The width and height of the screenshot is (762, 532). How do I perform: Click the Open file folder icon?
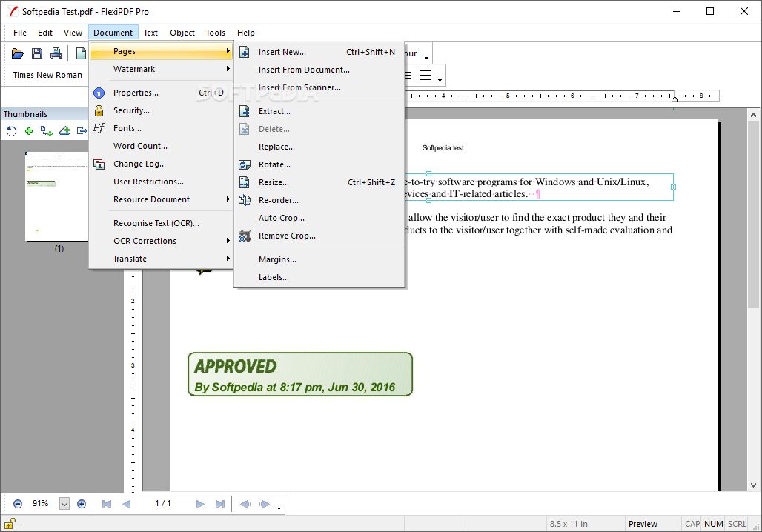click(x=18, y=53)
